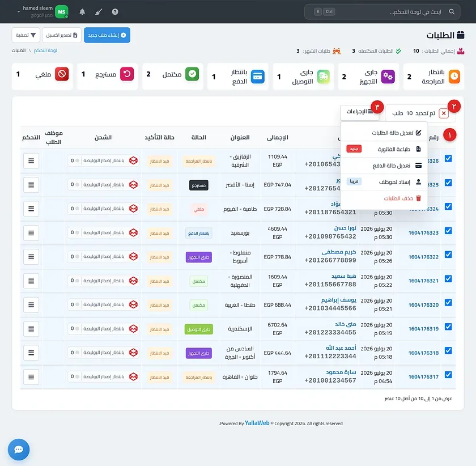Collapse the الإجراءات actions dropdown
Image resolution: width=476 pixels, height=466 pixels.
pos(360,112)
